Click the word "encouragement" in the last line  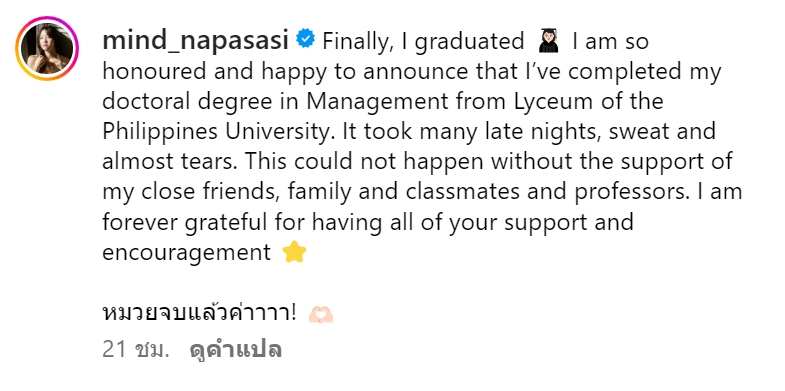(x=186, y=252)
